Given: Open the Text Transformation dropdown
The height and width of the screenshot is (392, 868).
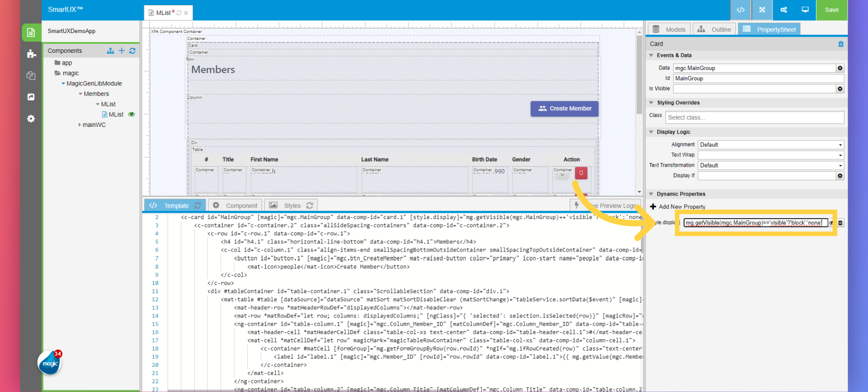Looking at the screenshot, I should coord(771,166).
